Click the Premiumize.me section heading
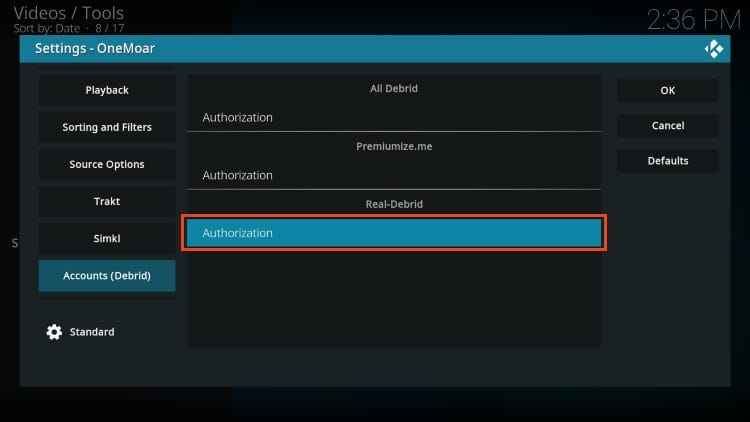This screenshot has height=422, width=750. tap(394, 146)
